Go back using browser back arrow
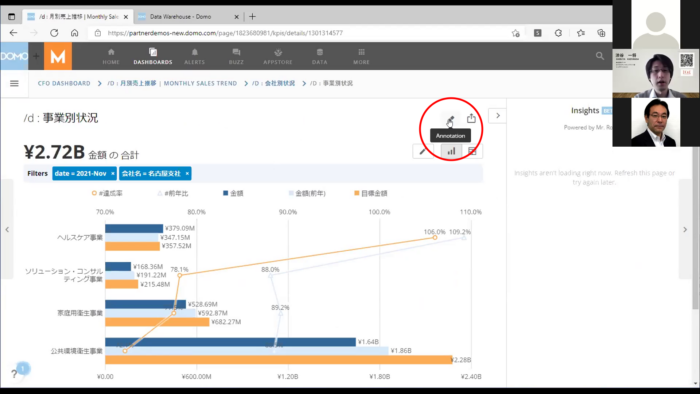The height and width of the screenshot is (394, 700). pos(13,33)
